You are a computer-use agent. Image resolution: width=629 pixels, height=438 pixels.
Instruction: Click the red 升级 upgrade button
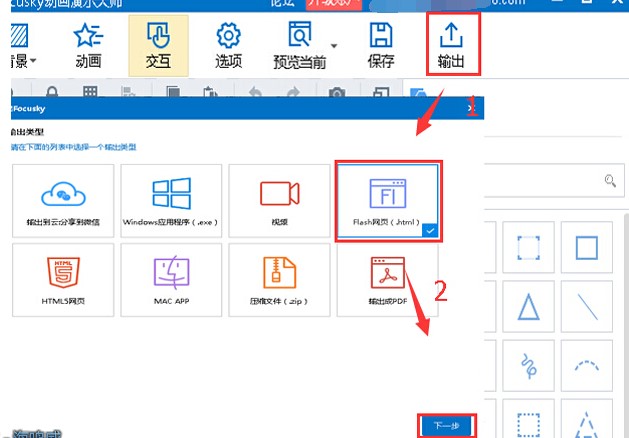[334, 4]
